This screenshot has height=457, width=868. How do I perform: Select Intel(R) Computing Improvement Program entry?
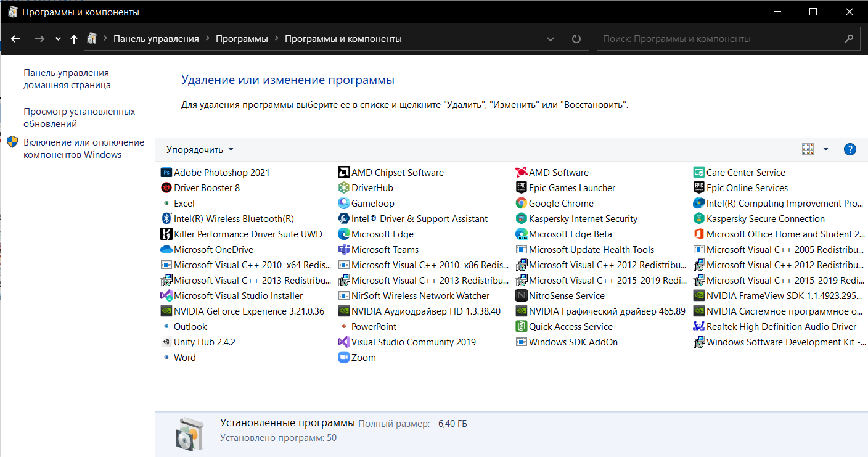pos(778,204)
